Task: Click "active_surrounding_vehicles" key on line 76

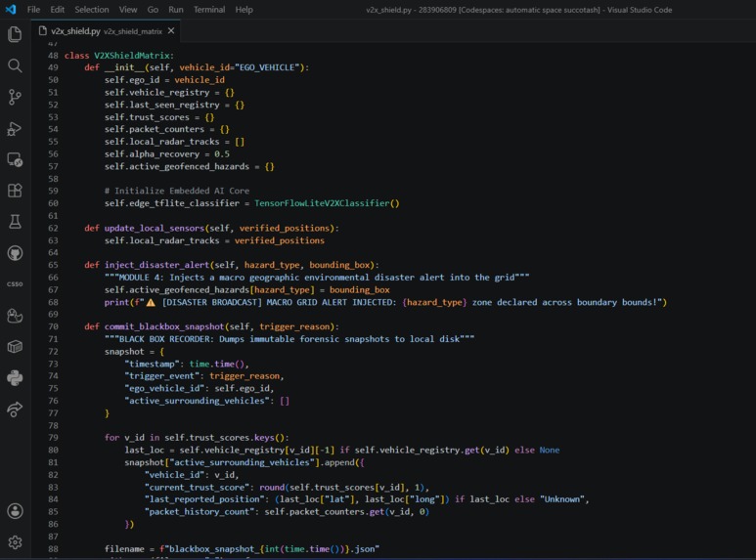Action: pyautogui.click(x=198, y=401)
